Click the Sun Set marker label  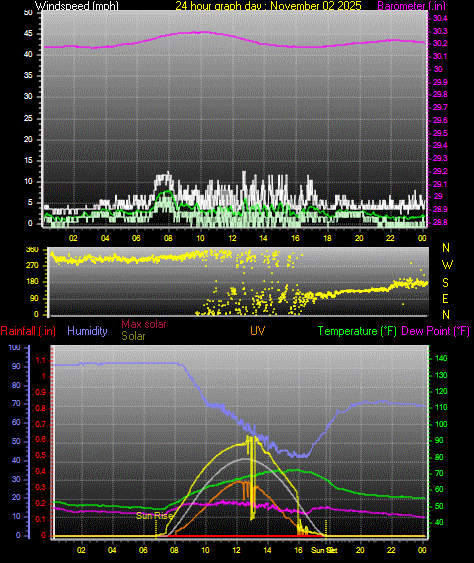tap(324, 550)
